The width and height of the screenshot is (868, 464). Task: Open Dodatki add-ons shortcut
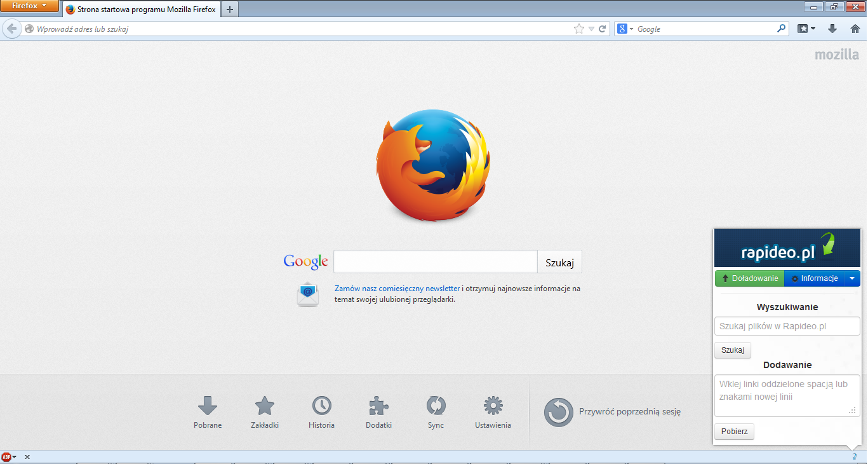click(x=379, y=412)
